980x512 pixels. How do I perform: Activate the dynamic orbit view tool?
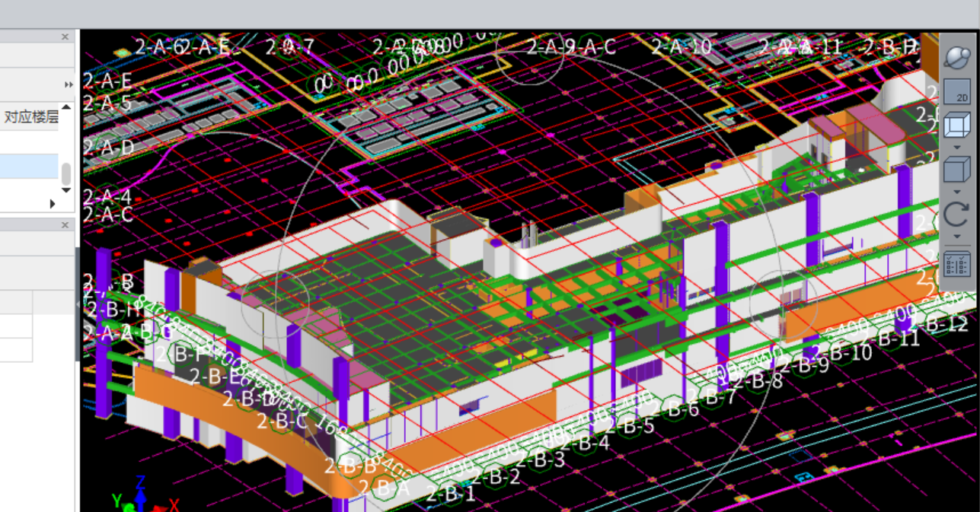coord(956,56)
